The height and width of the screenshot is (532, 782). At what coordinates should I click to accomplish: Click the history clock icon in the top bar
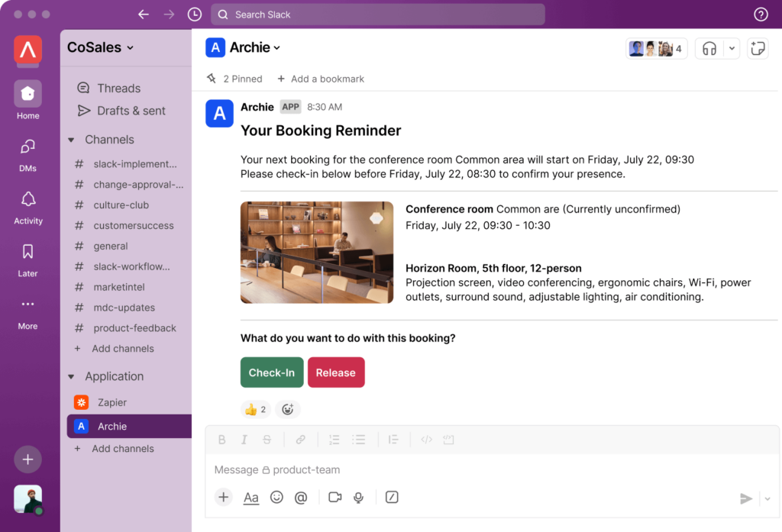coord(195,14)
